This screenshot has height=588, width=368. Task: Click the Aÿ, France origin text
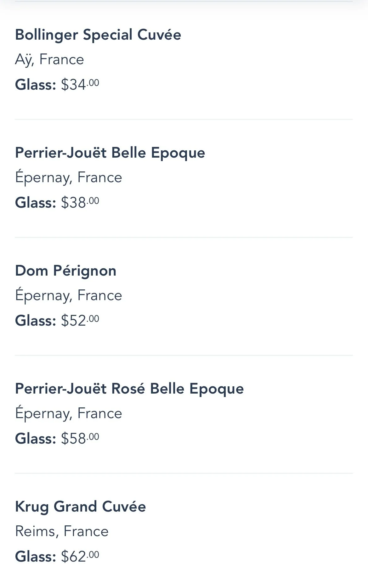pos(49,59)
